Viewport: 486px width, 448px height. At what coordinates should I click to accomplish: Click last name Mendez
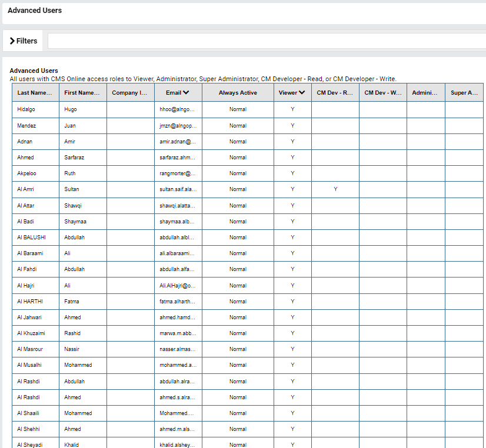coord(26,126)
